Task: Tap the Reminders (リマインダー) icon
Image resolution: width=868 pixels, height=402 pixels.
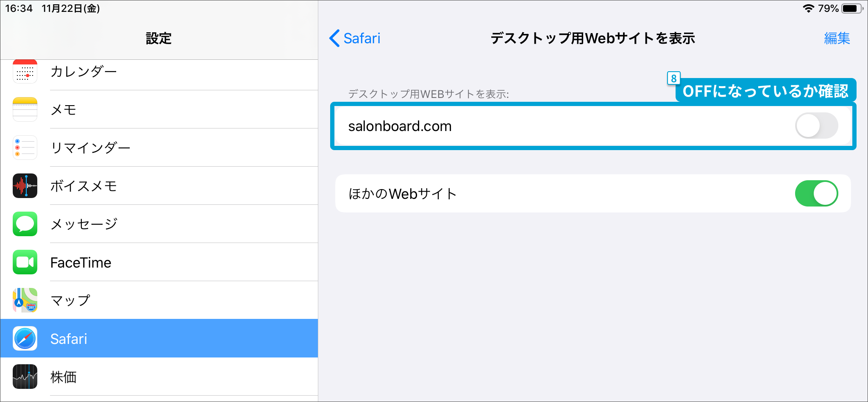Action: click(x=25, y=148)
